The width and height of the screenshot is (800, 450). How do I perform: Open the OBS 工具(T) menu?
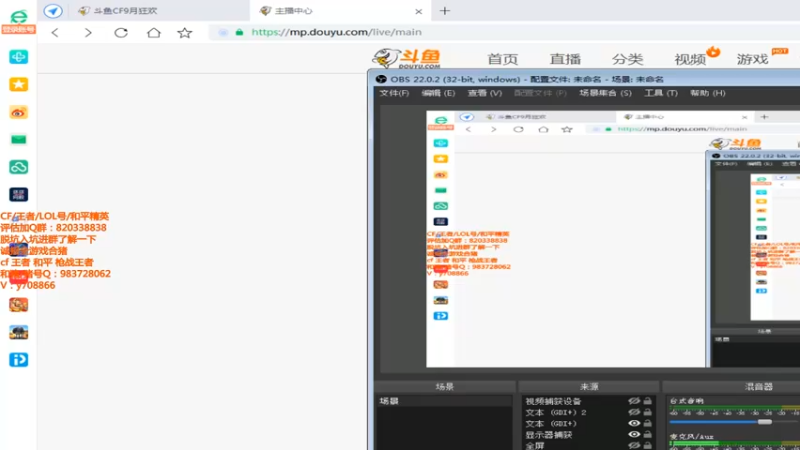(x=661, y=93)
